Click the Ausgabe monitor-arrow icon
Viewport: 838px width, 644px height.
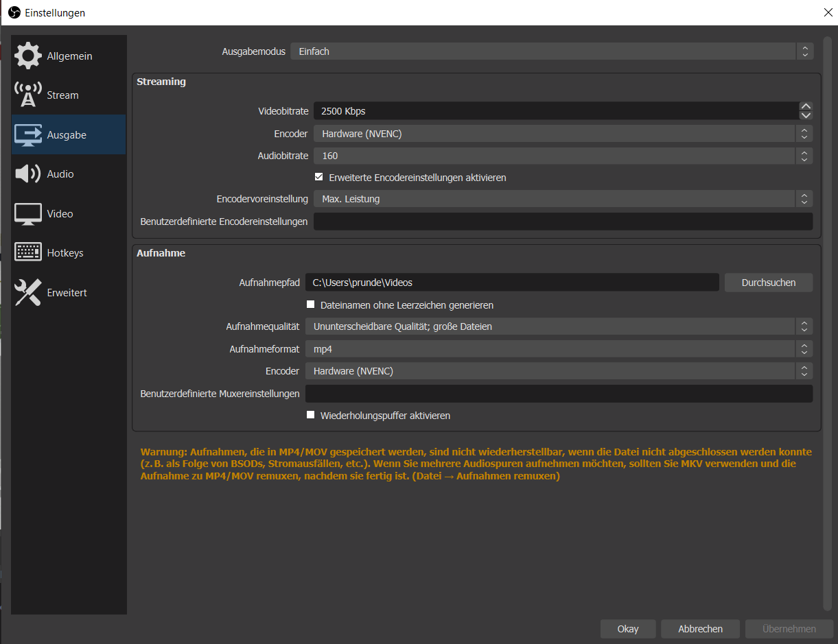pyautogui.click(x=28, y=135)
